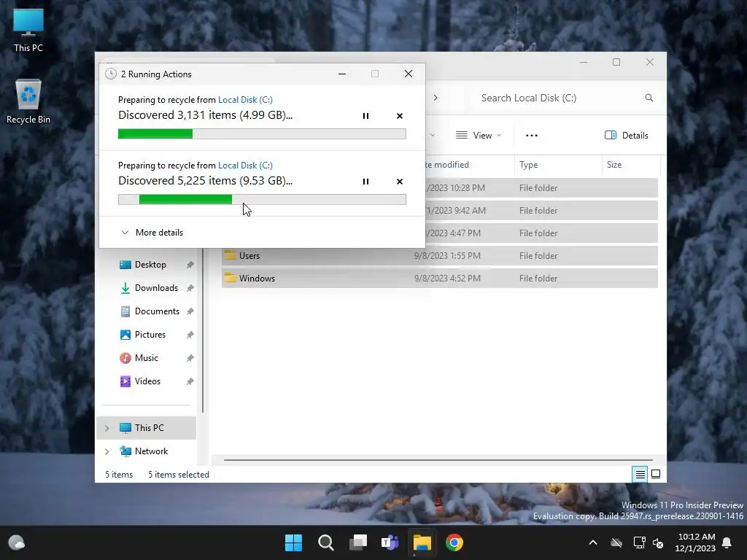Select Network in navigation pane

146,451
